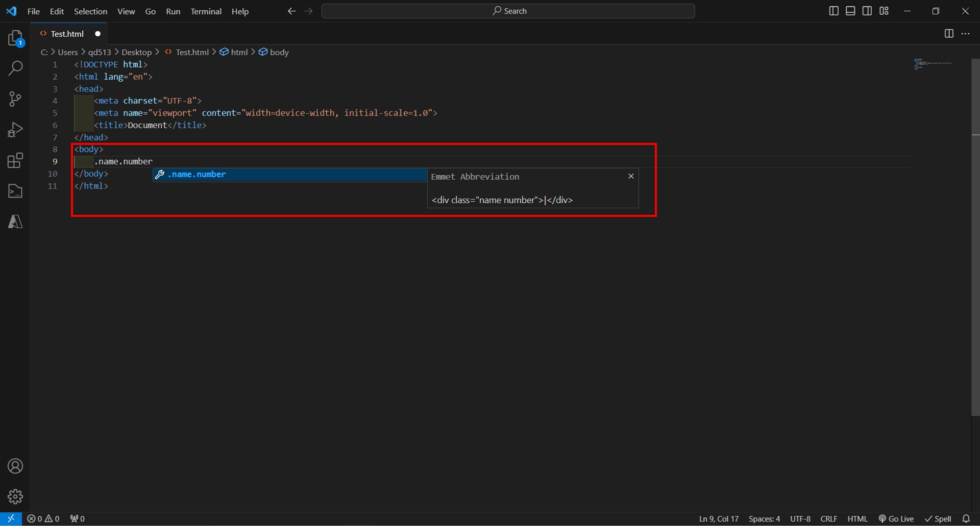Open the View menu

[x=126, y=11]
